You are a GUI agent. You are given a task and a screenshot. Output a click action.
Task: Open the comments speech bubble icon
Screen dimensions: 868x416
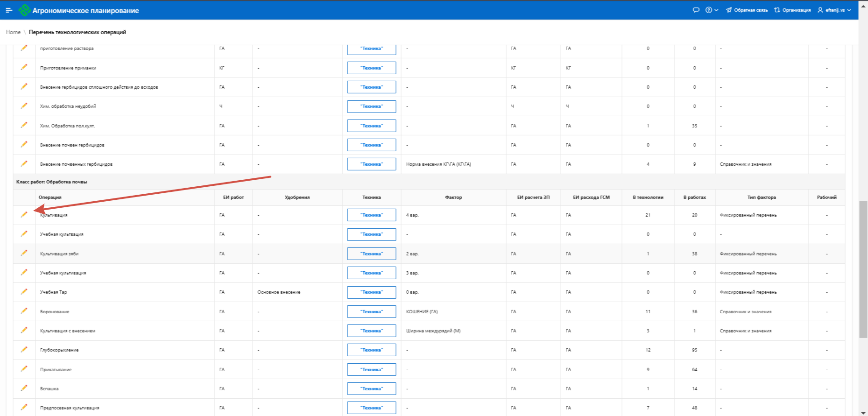point(696,10)
